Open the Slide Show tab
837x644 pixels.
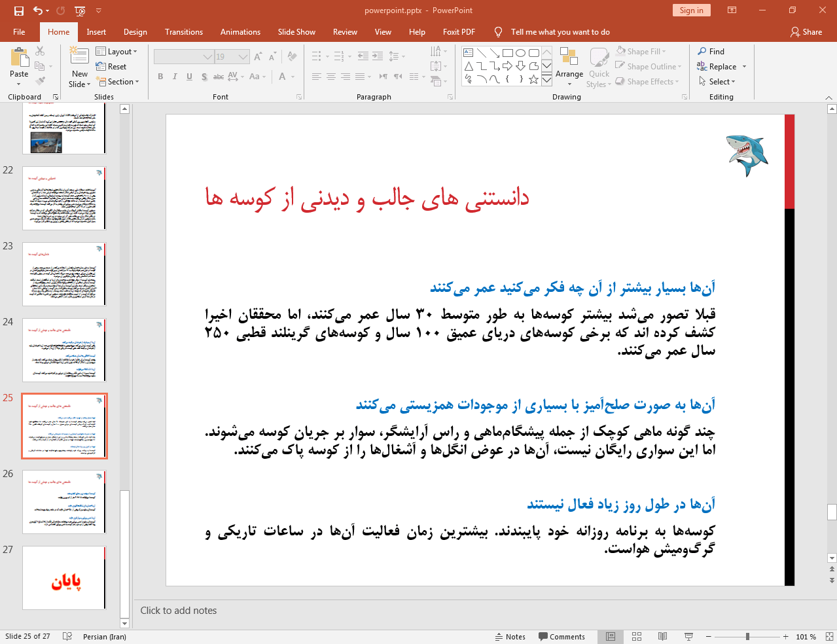pyautogui.click(x=296, y=31)
